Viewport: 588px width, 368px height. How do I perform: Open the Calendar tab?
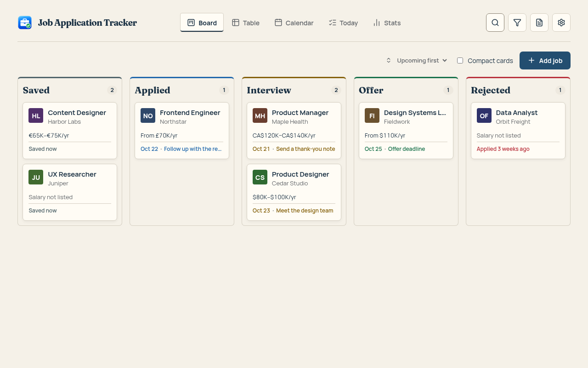coord(294,23)
